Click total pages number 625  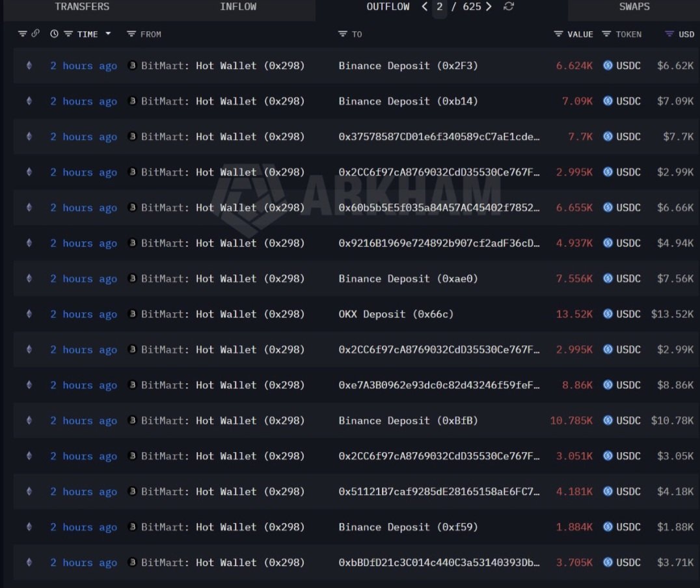click(x=472, y=7)
